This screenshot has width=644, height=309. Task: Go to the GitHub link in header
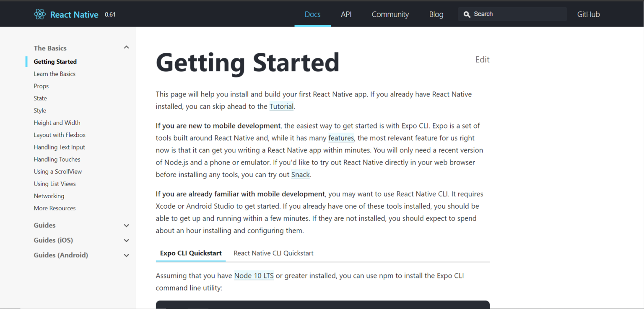pyautogui.click(x=588, y=14)
